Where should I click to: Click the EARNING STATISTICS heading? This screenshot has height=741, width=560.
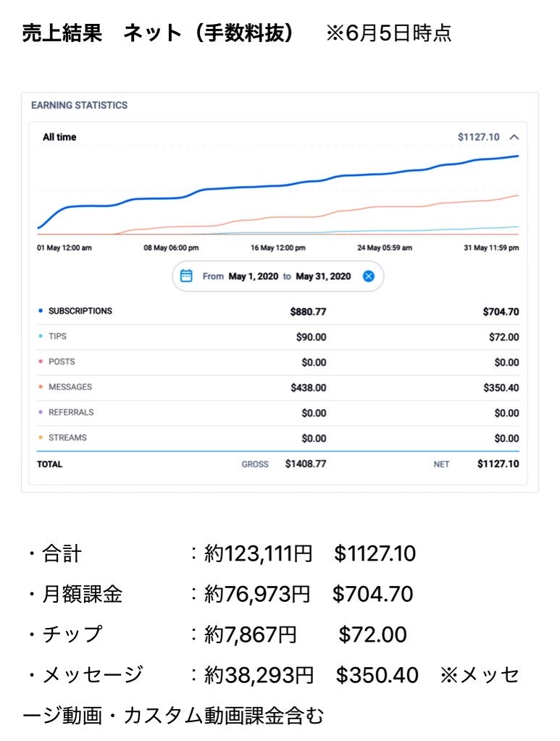click(80, 105)
